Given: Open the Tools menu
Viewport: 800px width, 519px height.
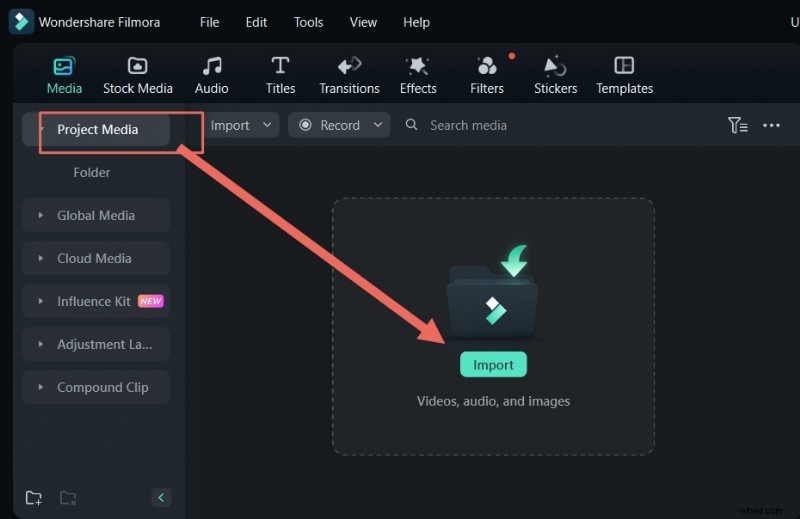Looking at the screenshot, I should coord(308,22).
